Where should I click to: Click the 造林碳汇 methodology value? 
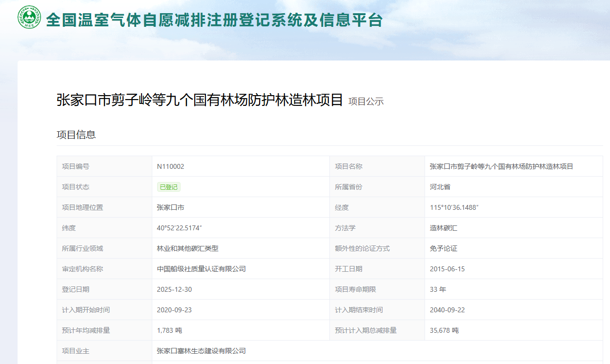(443, 228)
